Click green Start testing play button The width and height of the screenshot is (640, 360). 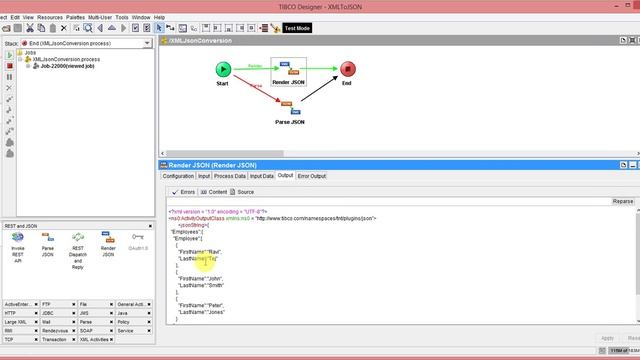click(9, 55)
